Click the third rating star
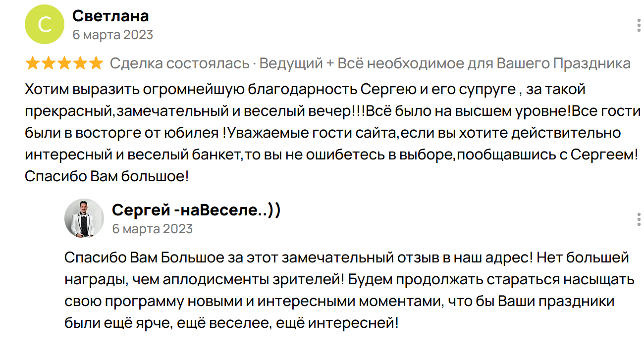 [64, 63]
